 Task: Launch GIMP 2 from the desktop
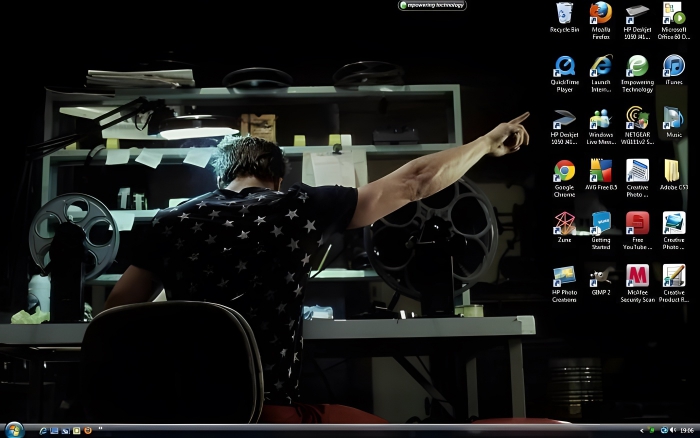pyautogui.click(x=601, y=276)
